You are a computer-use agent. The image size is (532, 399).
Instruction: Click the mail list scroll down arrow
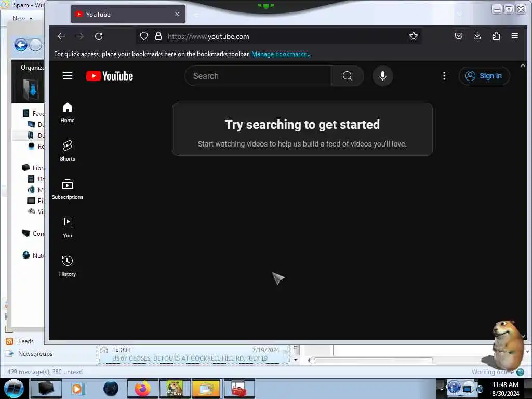pos(296,360)
